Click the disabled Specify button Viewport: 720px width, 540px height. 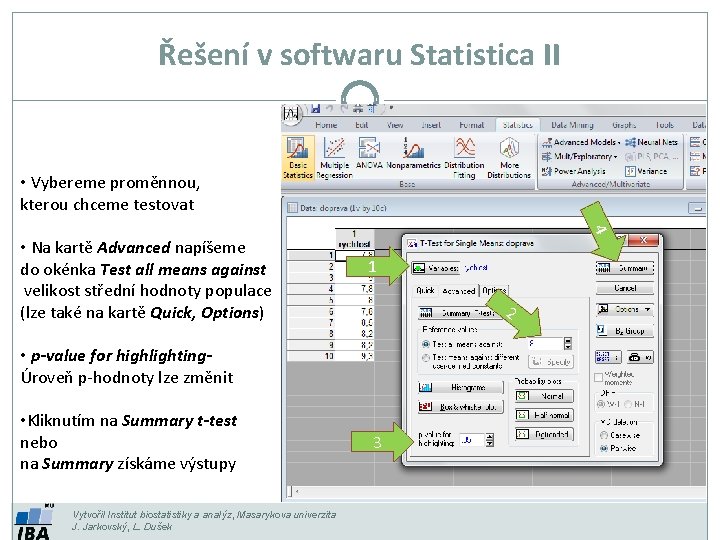[x=551, y=362]
